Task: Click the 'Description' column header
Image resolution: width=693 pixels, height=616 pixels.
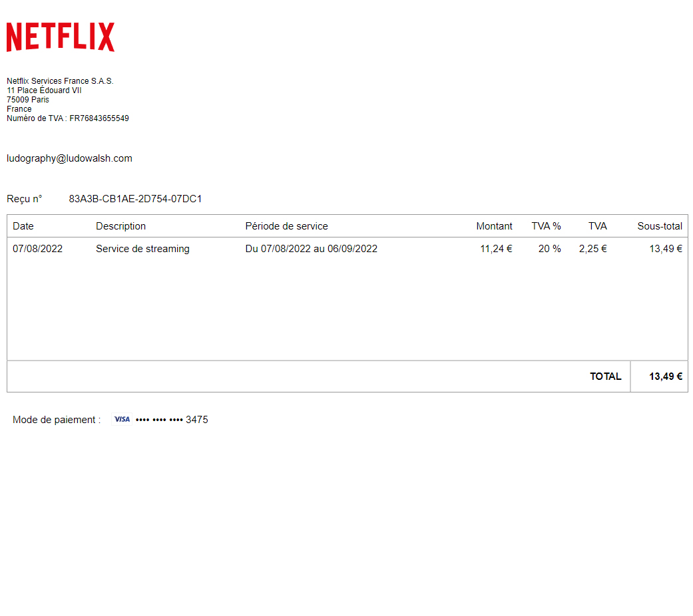Action: click(x=120, y=226)
